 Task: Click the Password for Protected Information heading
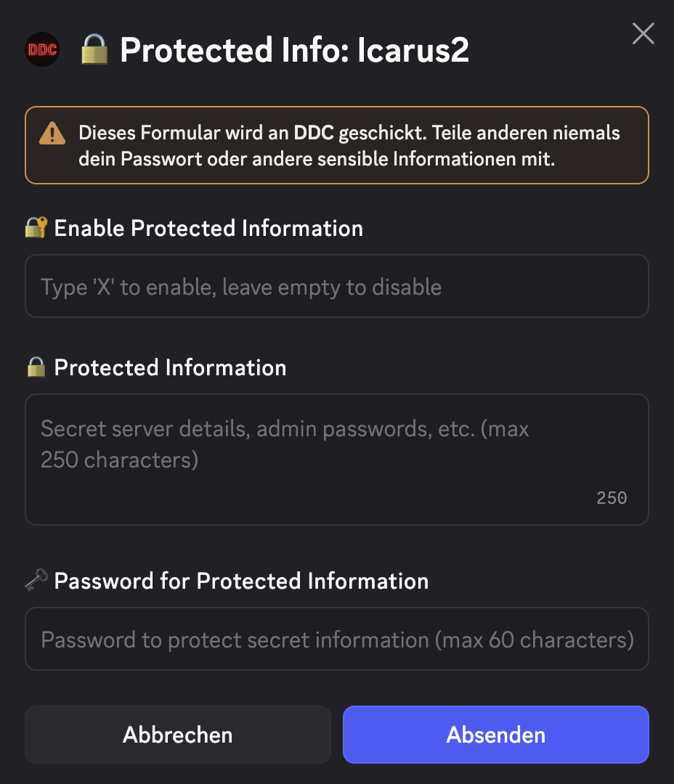(243, 580)
